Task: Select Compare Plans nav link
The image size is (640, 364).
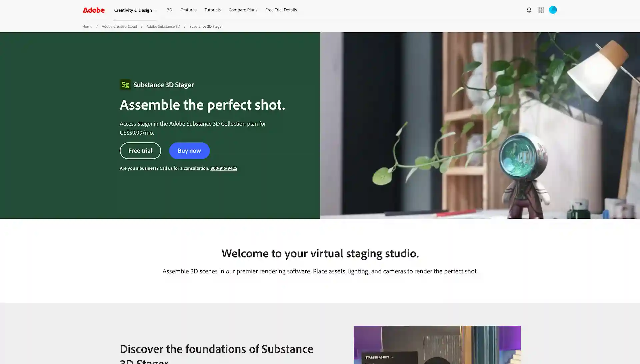Action: tap(243, 10)
